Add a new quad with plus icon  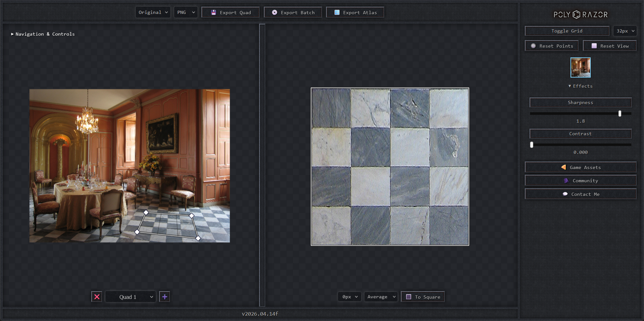[165, 297]
